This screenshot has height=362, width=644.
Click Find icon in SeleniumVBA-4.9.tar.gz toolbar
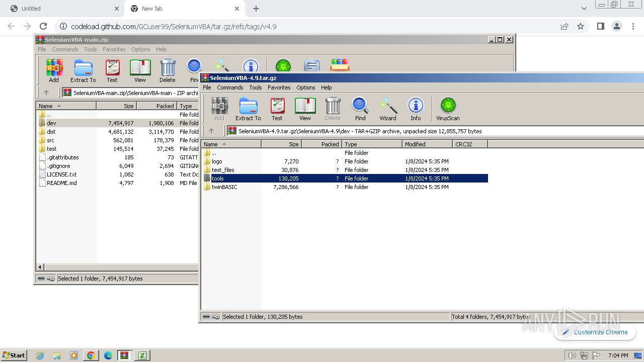tap(360, 109)
